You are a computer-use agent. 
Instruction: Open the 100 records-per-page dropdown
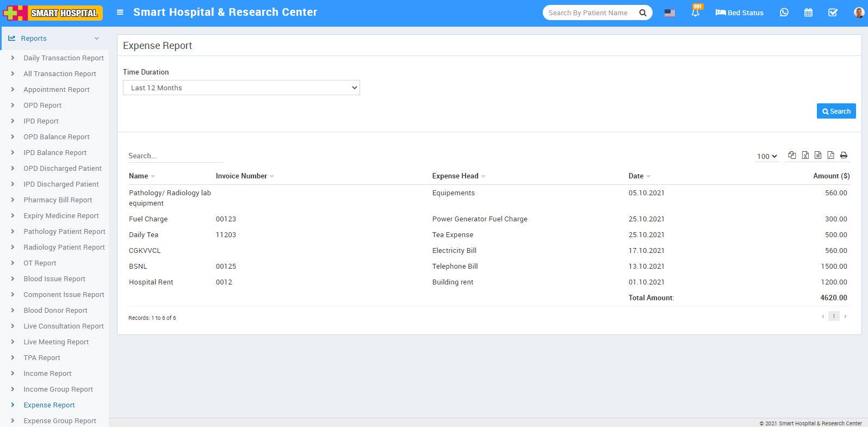point(767,156)
